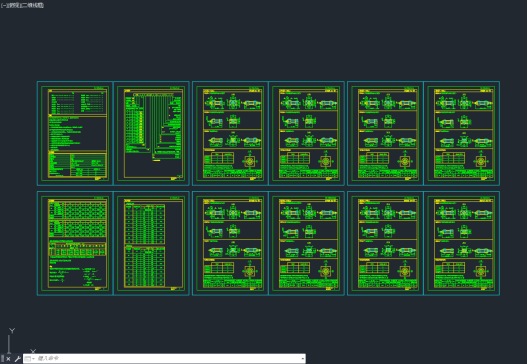Select the sheet containing two tall data tables
The width and height of the screenshot is (527, 364).
[x=151, y=243]
